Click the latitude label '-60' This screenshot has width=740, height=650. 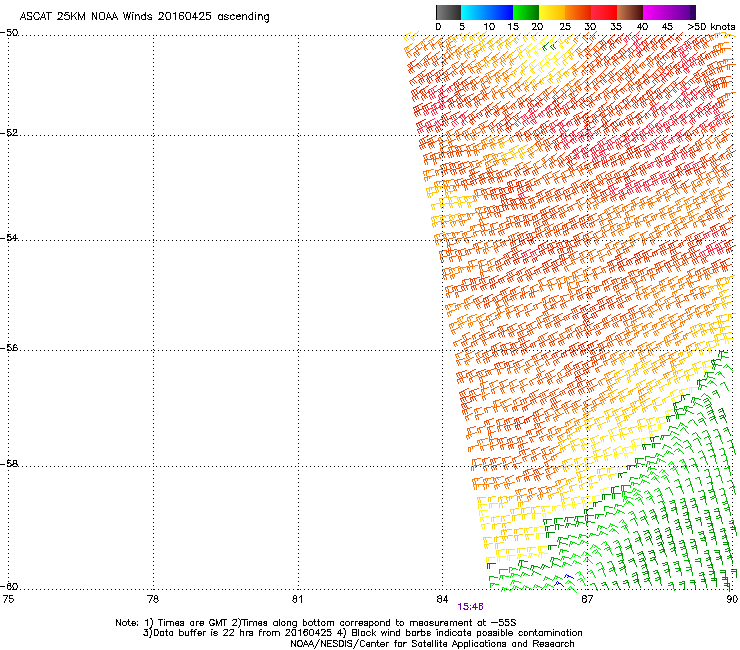(9, 587)
